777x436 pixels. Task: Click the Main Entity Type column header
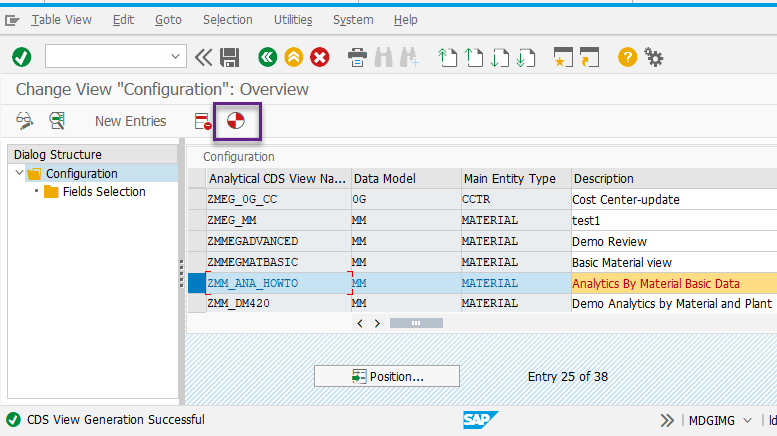[516, 178]
